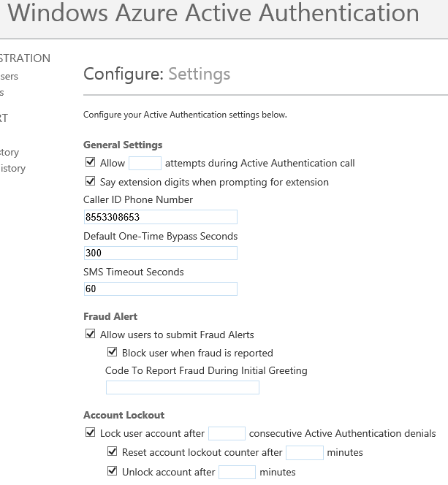
Task: Toggle the Unlock account after checkbox
Action: pyautogui.click(x=113, y=471)
